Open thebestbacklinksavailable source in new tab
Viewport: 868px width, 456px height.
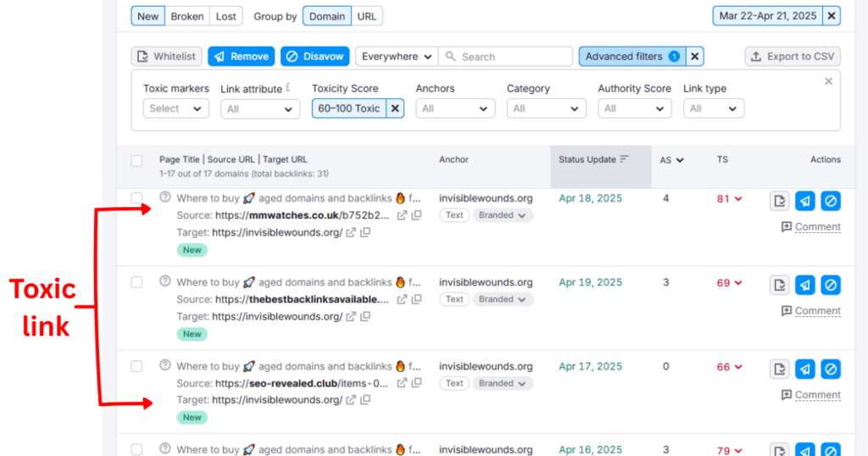coord(402,299)
